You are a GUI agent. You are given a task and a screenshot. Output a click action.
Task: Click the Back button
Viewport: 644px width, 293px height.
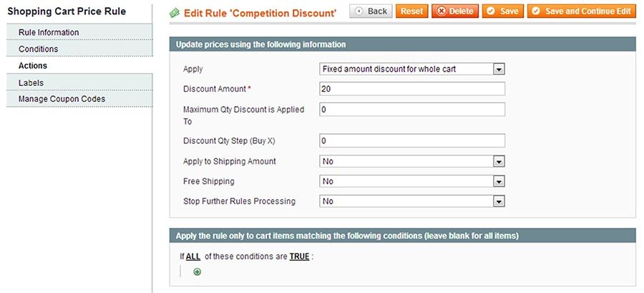point(371,11)
